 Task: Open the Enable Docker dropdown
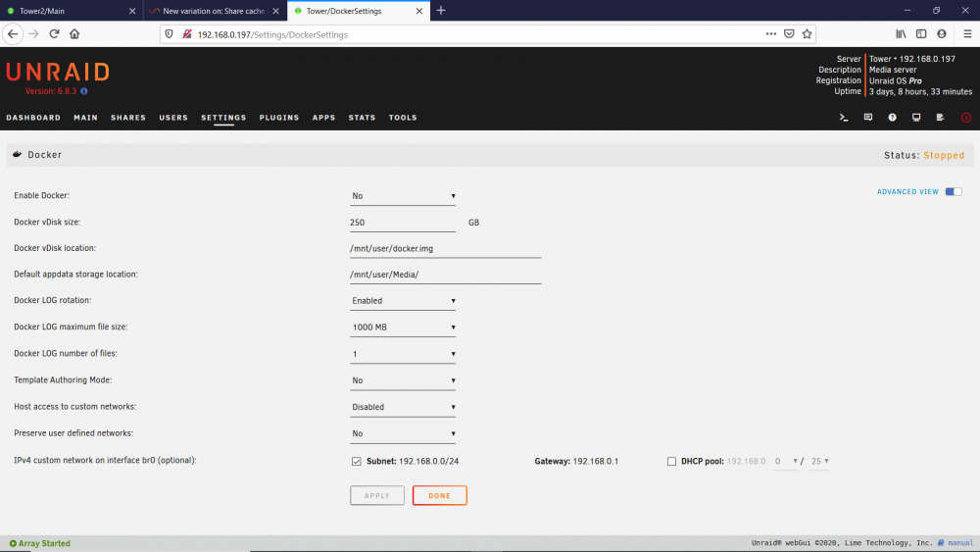coord(403,196)
